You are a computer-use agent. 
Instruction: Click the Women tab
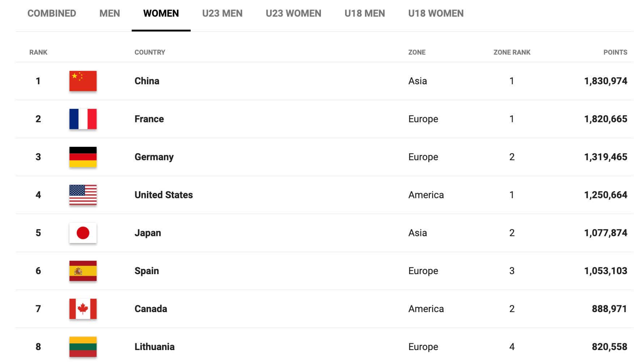[x=161, y=13]
